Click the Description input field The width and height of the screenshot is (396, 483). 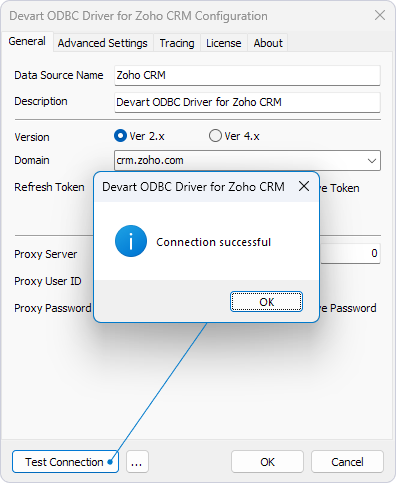click(247, 102)
